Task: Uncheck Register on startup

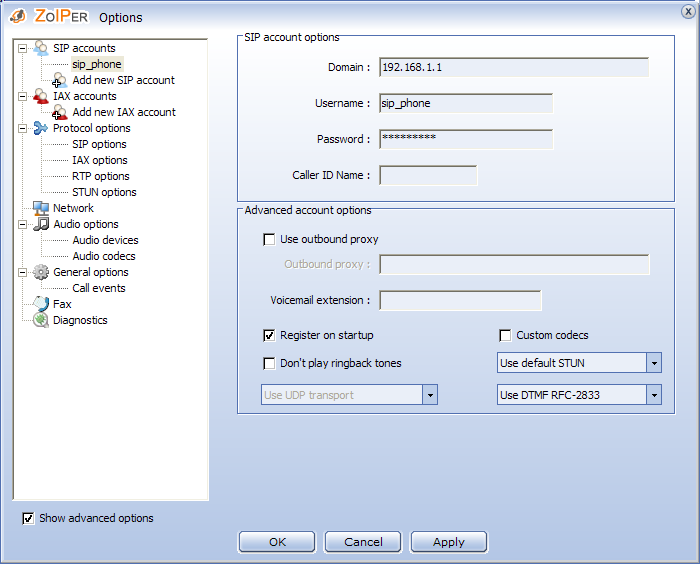Action: [269, 336]
